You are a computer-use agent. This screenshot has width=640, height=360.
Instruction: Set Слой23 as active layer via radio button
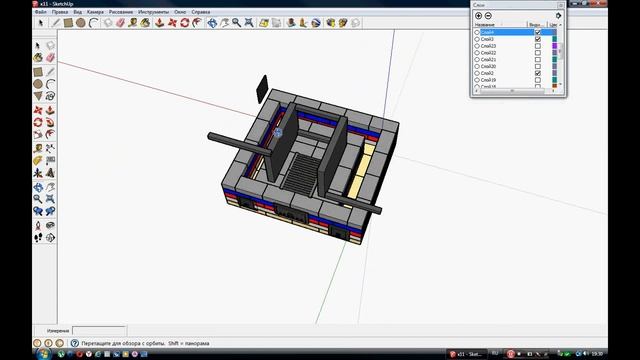477,46
